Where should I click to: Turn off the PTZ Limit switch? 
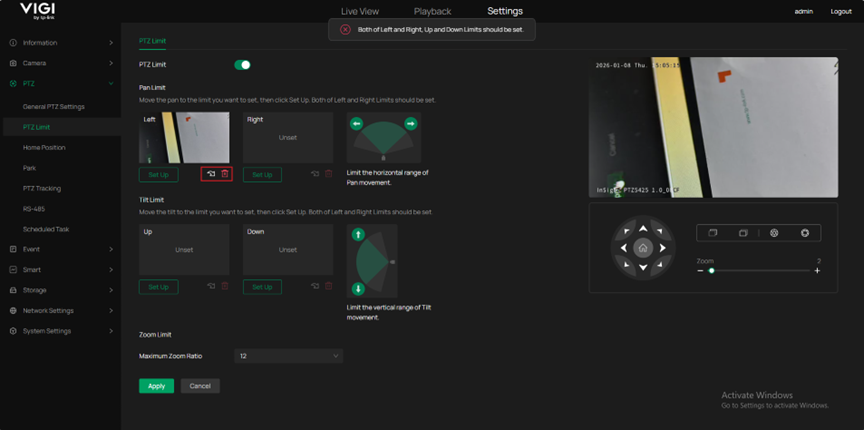coord(242,65)
